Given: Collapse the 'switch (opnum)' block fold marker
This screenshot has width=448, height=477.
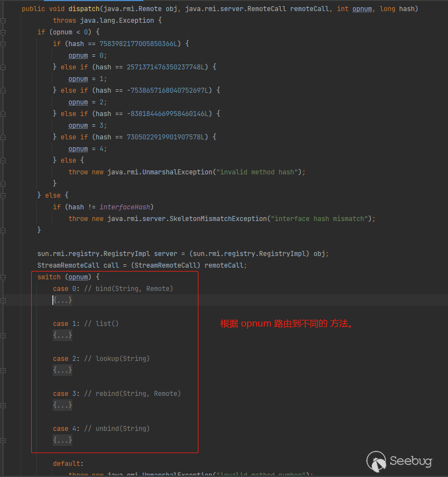Looking at the screenshot, I should coord(3,277).
